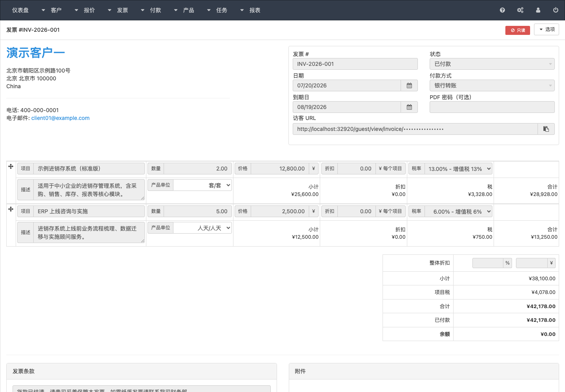Viewport: 565px width, 392px height.
Task: Click description text of 示例进销存系统 item
Action: pyautogui.click(x=89, y=190)
